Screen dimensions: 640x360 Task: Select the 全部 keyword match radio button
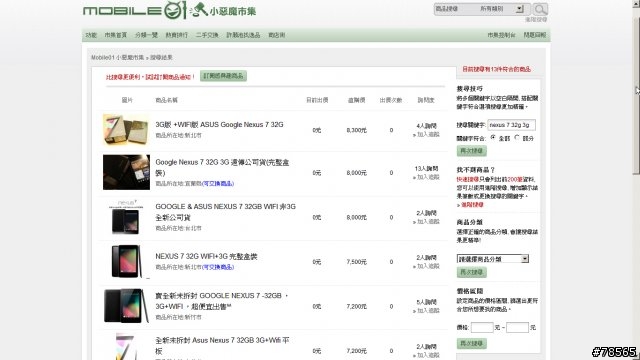[493, 138]
